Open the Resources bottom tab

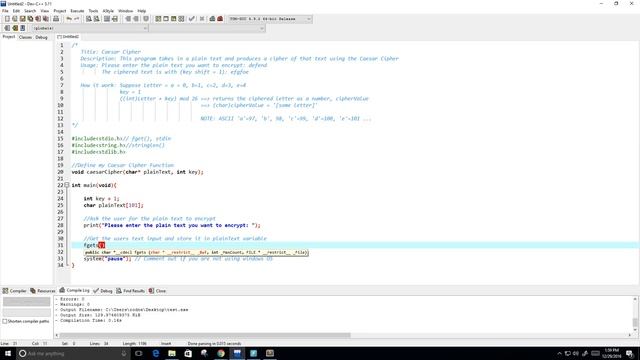coord(42,291)
